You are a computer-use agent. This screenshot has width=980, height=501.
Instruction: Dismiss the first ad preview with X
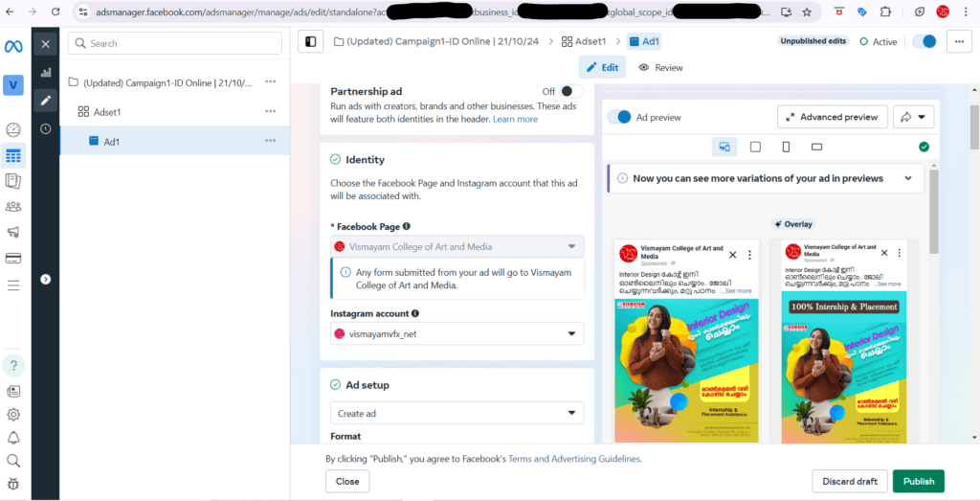coord(733,255)
